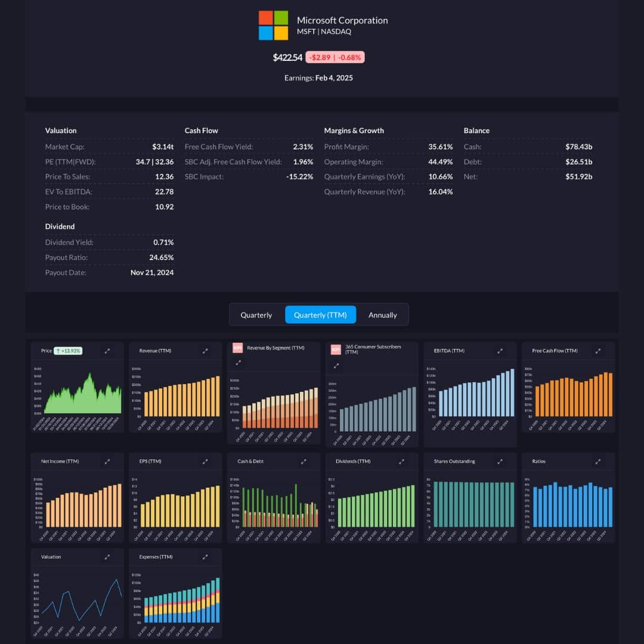This screenshot has height=644, width=644.
Task: Select the Quarterly (TTM) tab
Action: tap(320, 315)
